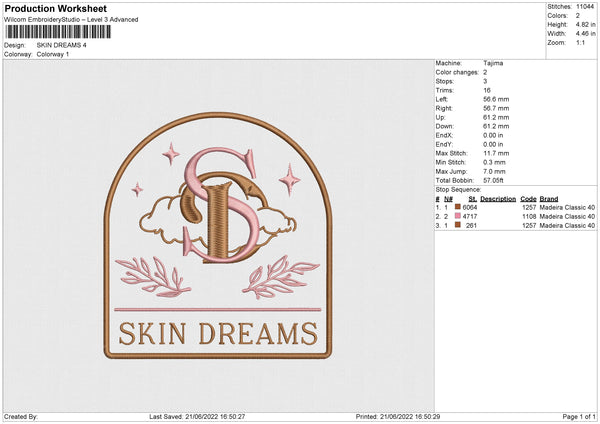Image resolution: width=600 pixels, height=424 pixels.
Task: Click stitch count '6064' in stop row 1
Action: coord(470,207)
